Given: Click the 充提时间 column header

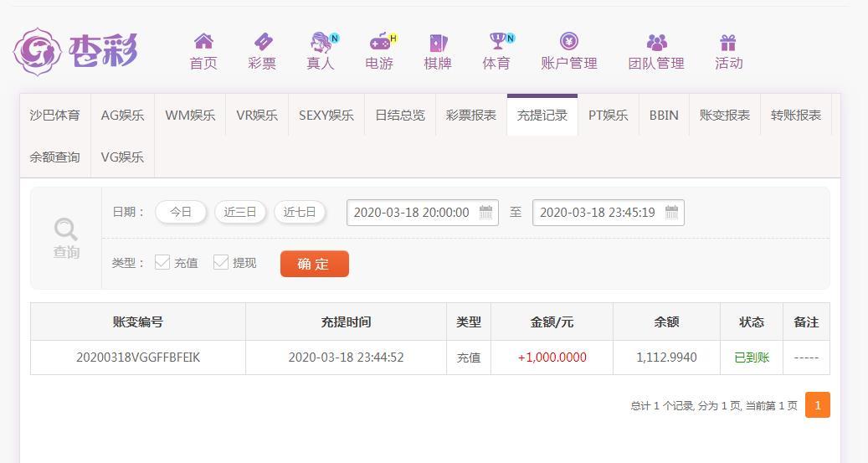Looking at the screenshot, I should click(x=346, y=322).
